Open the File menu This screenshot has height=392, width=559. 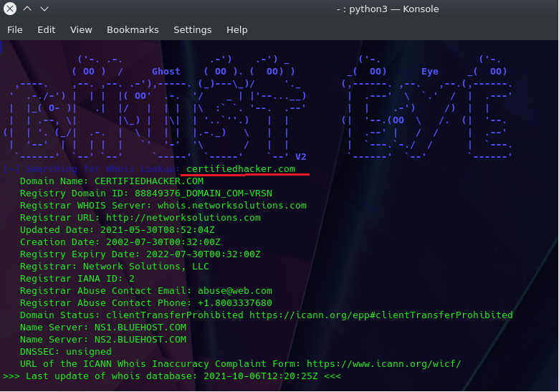point(15,30)
